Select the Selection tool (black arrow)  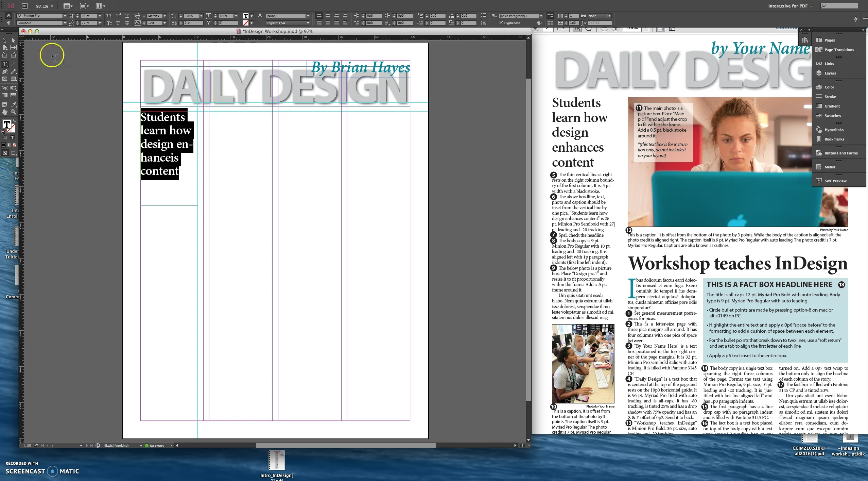[x=5, y=40]
